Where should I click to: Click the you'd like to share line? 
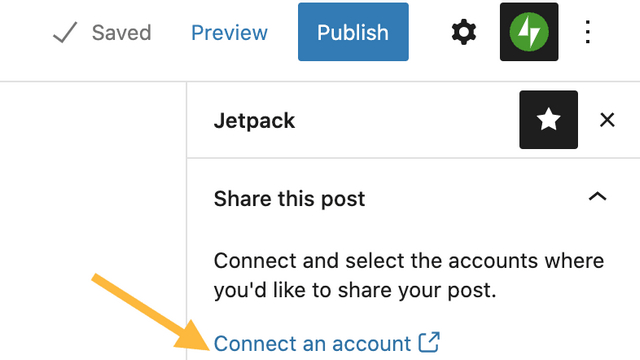pos(355,291)
